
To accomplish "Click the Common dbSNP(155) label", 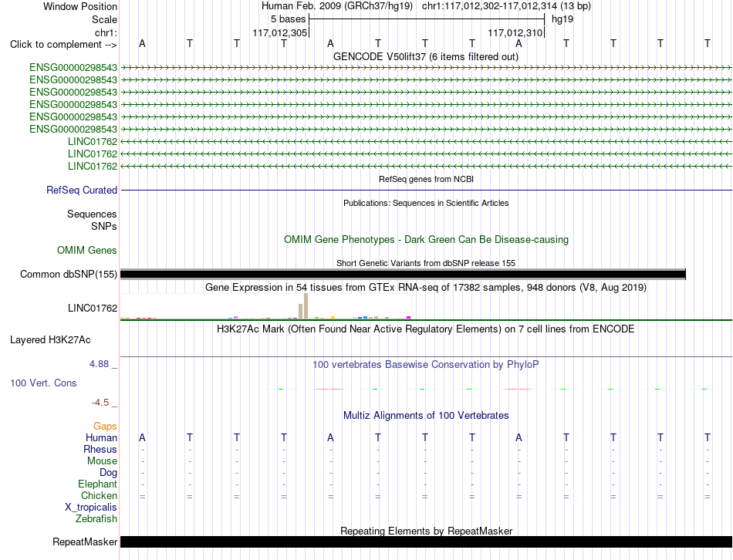I will 69,275.
